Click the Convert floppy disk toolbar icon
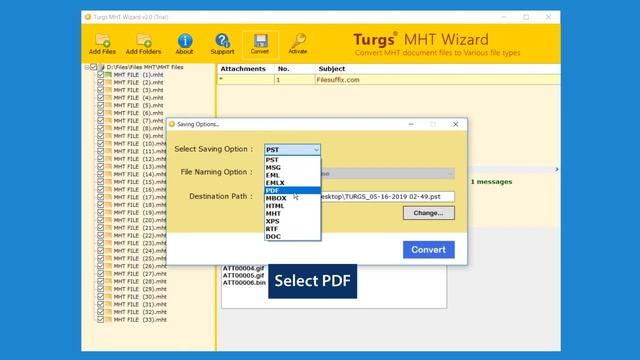This screenshot has height=360, width=640. 260,44
